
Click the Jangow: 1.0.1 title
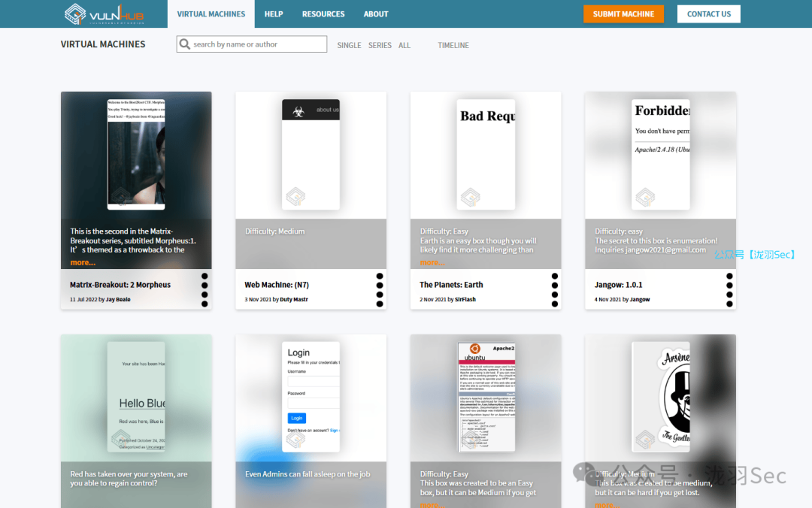click(618, 285)
